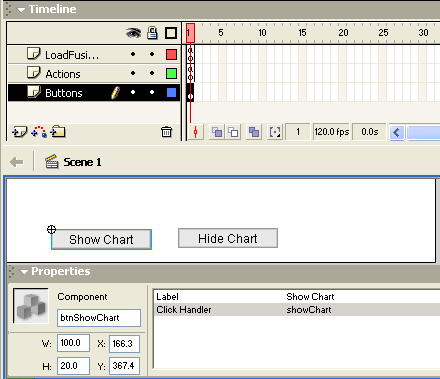This screenshot has width=440, height=379.
Task: Select the LoadFusi... layer
Action: pyautogui.click(x=94, y=54)
